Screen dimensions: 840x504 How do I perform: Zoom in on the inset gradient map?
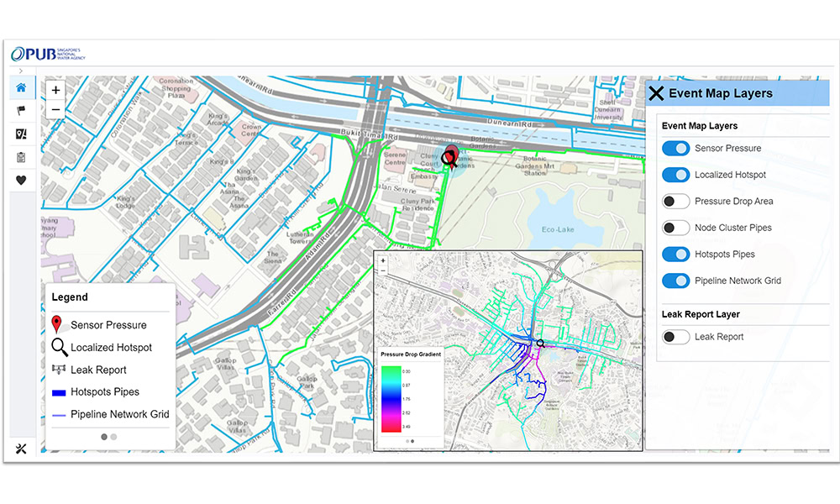click(x=383, y=260)
